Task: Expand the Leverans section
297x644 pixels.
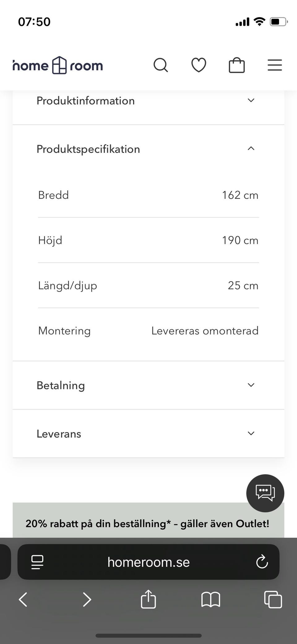Action: click(x=148, y=433)
